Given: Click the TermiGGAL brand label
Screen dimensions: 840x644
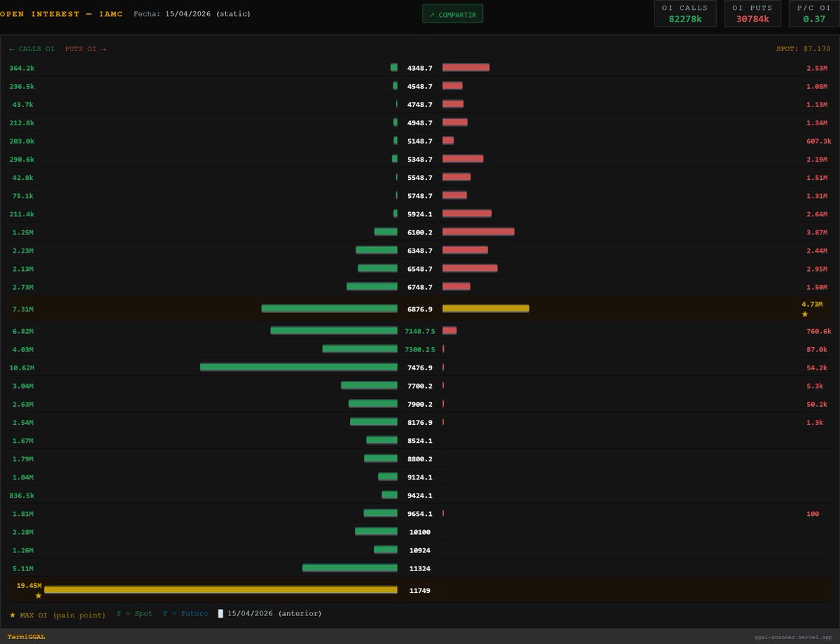Looking at the screenshot, I should click(x=27, y=637).
